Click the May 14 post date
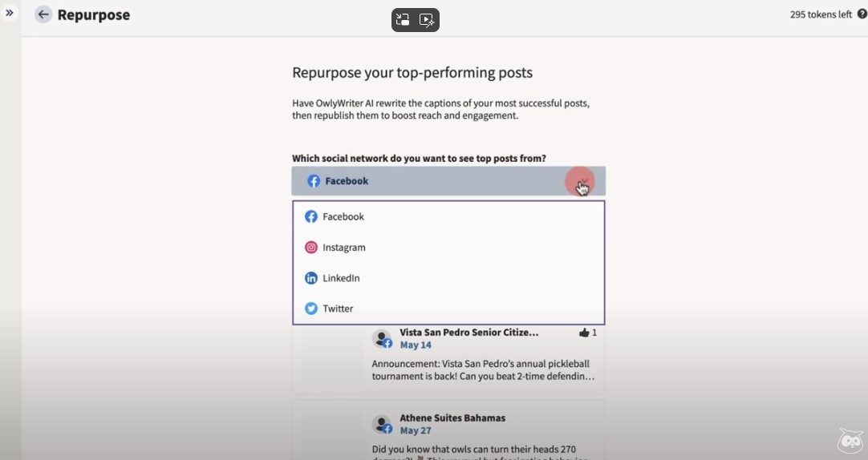The width and height of the screenshot is (868, 460). pyautogui.click(x=416, y=345)
